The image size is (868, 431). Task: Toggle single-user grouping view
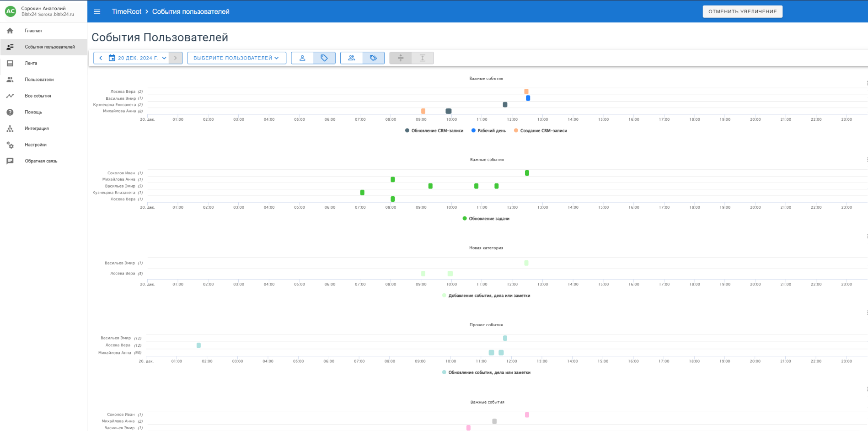coord(302,58)
